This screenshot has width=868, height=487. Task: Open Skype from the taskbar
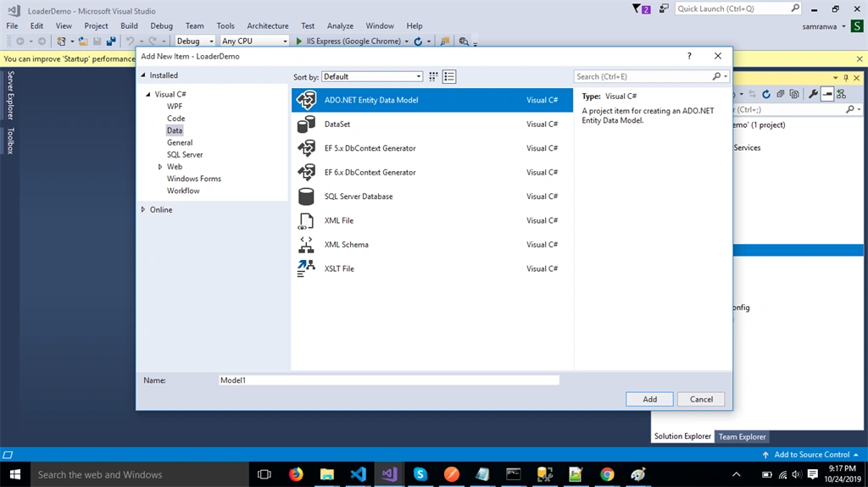coord(420,474)
